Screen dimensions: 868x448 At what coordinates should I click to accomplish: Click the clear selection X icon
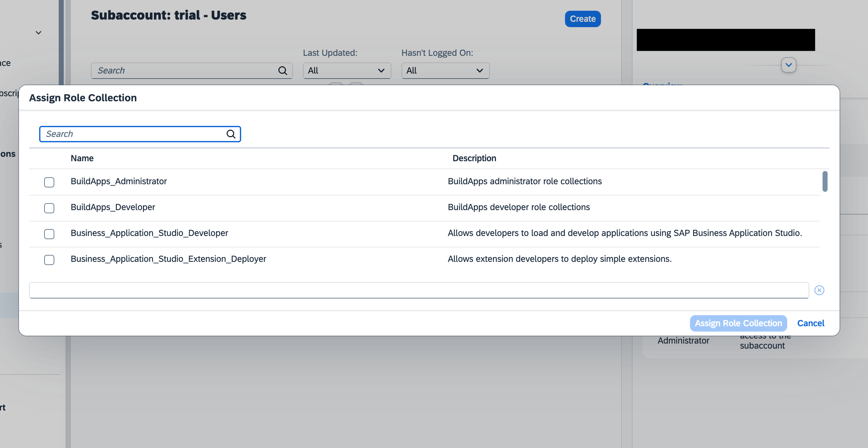point(819,290)
